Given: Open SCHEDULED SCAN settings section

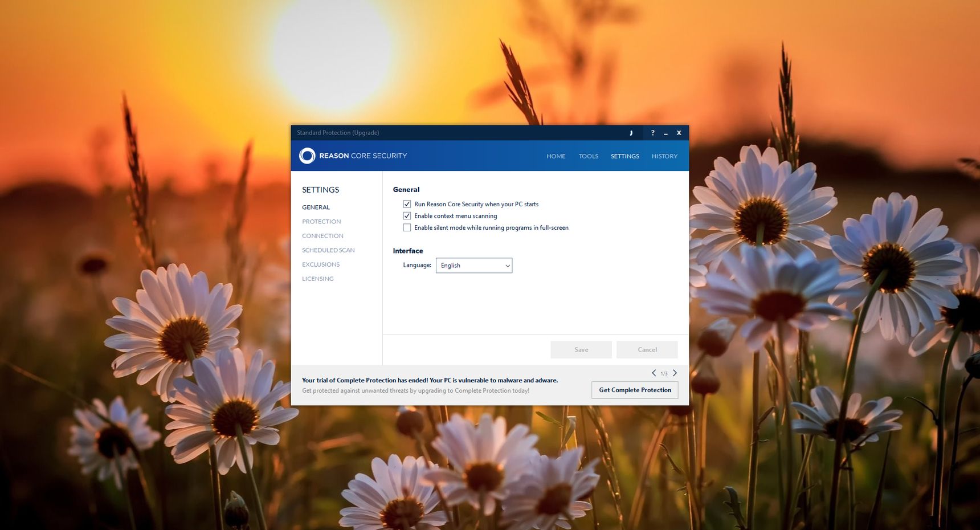Looking at the screenshot, I should [x=328, y=250].
